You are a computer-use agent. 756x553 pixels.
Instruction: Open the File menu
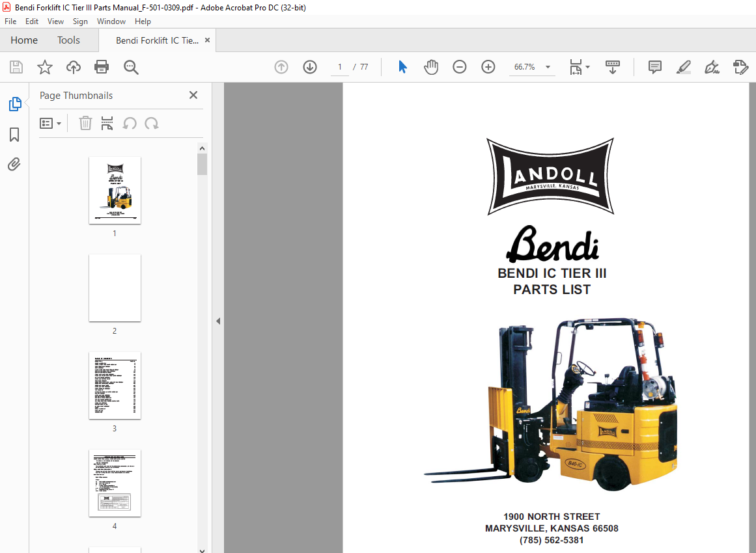(10, 21)
